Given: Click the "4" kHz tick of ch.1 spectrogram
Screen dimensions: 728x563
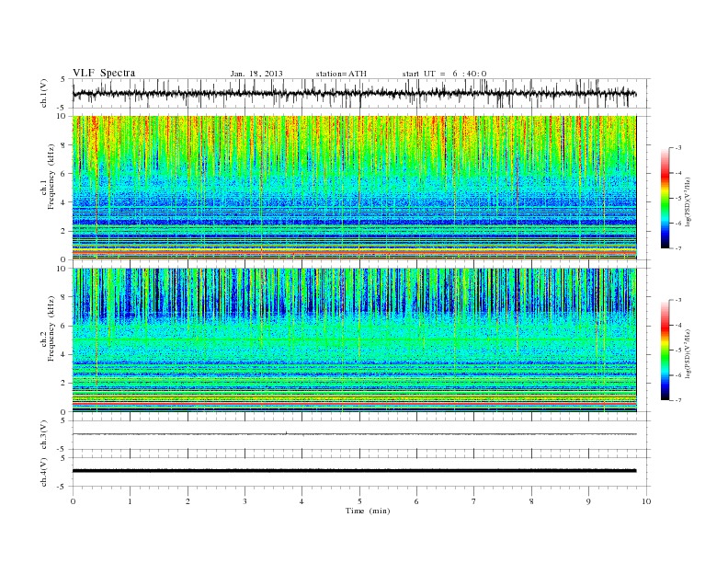Looking at the screenshot, I should click(64, 202).
